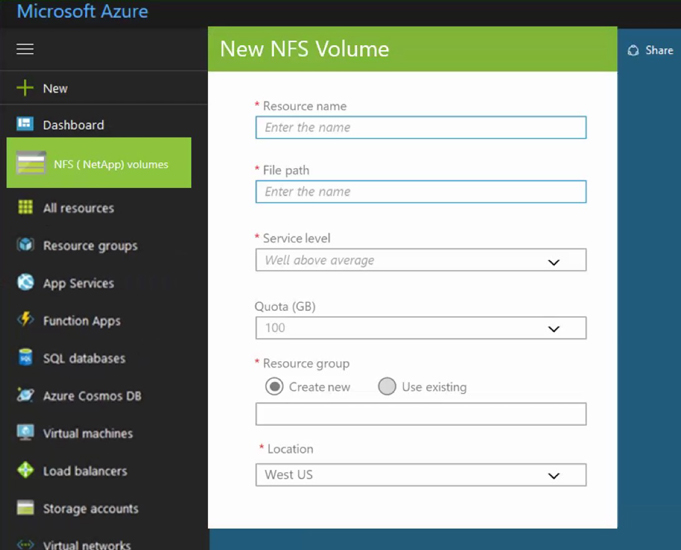Click the Function Apps lightning icon
Image resolution: width=681 pixels, height=550 pixels.
point(25,319)
